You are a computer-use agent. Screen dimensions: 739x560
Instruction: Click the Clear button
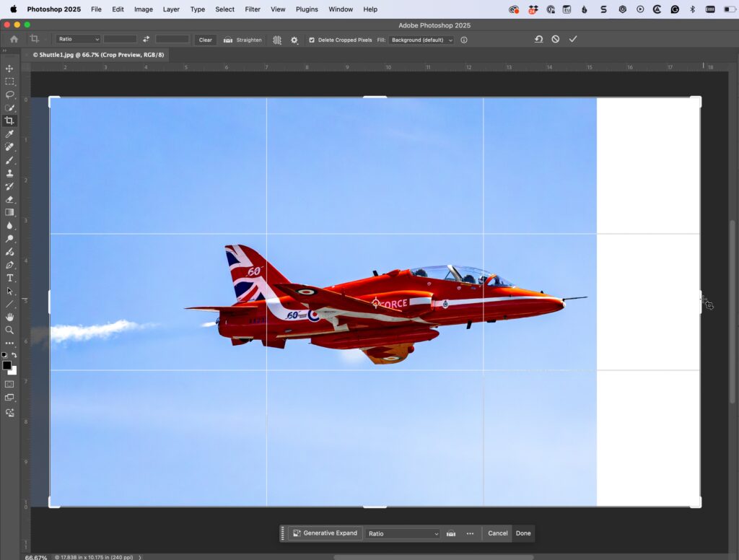coord(206,40)
